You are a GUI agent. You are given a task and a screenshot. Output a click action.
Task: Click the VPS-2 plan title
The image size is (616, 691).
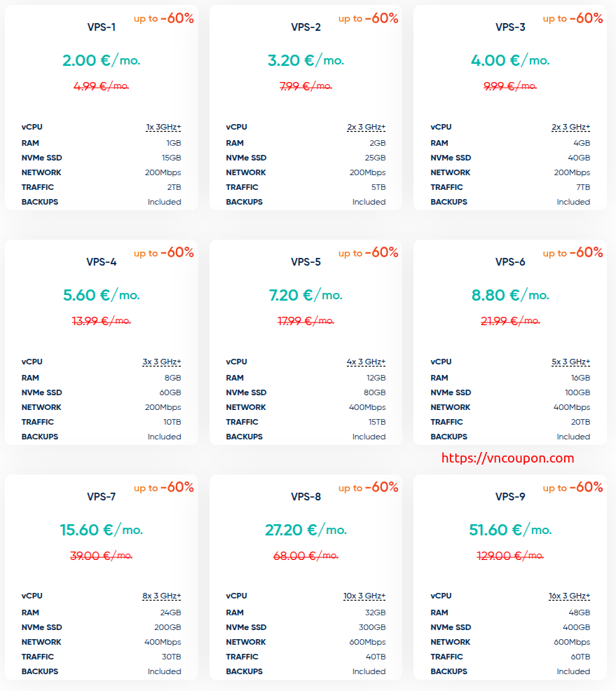pyautogui.click(x=306, y=27)
